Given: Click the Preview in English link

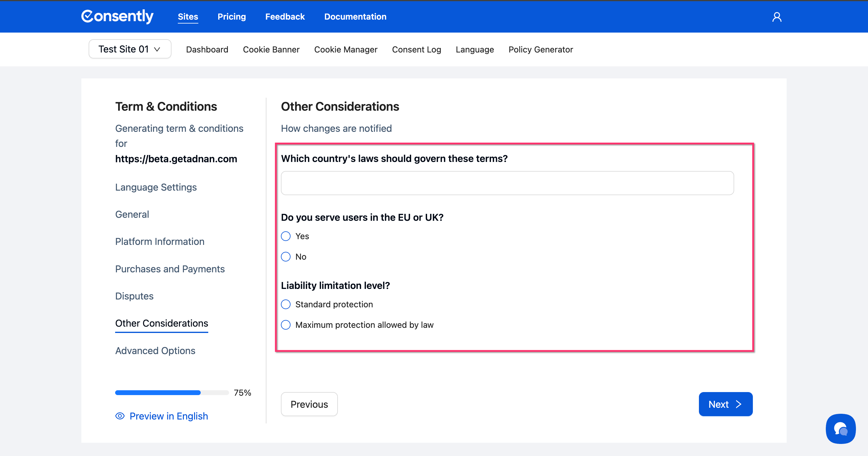Looking at the screenshot, I should tap(168, 416).
